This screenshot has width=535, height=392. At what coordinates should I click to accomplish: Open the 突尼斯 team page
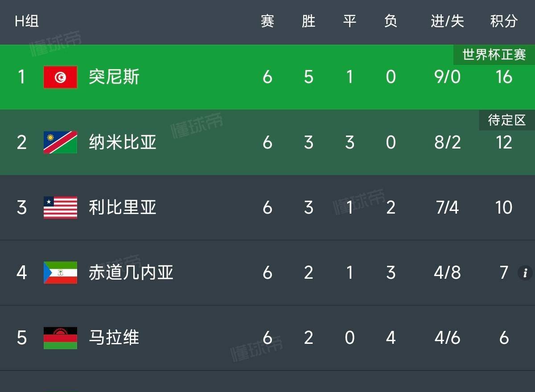click(x=114, y=77)
